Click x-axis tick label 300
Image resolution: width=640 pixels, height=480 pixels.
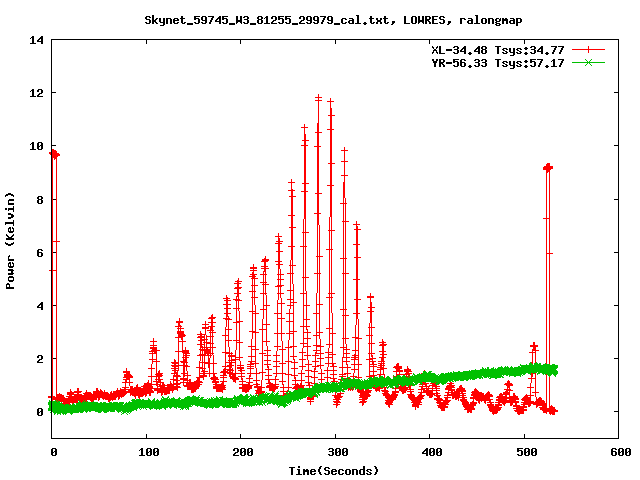pos(338,452)
